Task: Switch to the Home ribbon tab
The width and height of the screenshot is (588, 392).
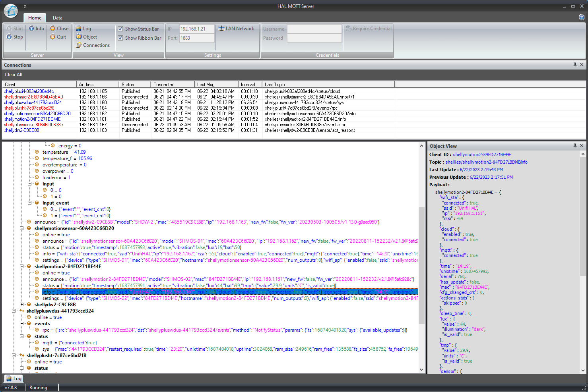Action: coord(35,18)
